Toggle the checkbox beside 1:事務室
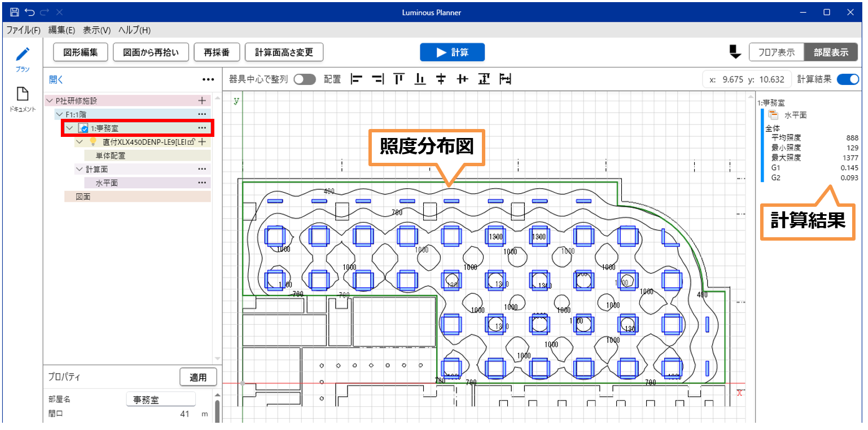 [83, 129]
